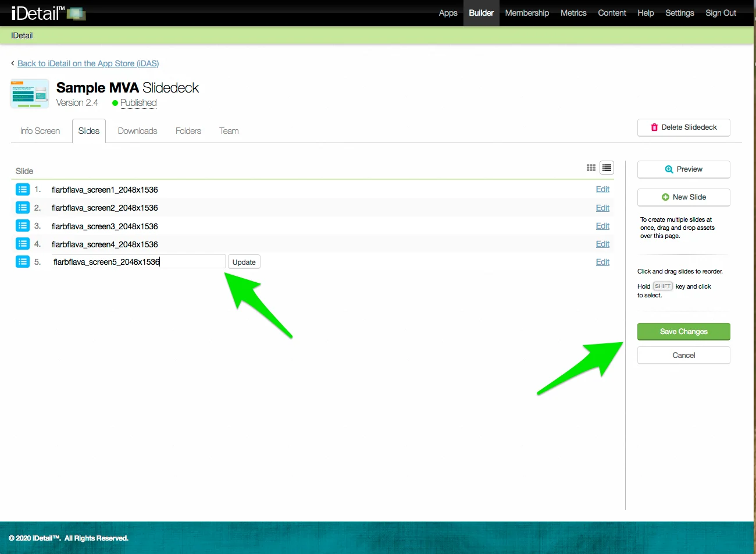756x554 pixels.
Task: Open Builder in top navigation
Action: pyautogui.click(x=482, y=13)
